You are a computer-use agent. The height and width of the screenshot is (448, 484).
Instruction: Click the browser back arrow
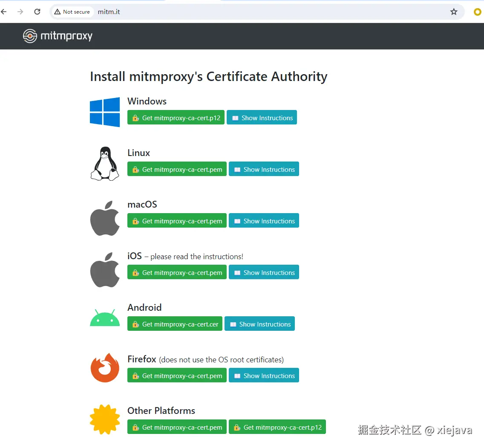[4, 12]
